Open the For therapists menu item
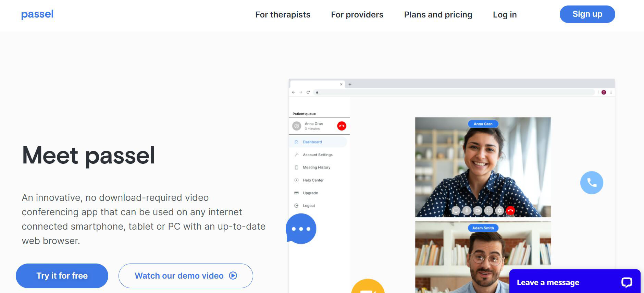The image size is (644, 293). [283, 15]
